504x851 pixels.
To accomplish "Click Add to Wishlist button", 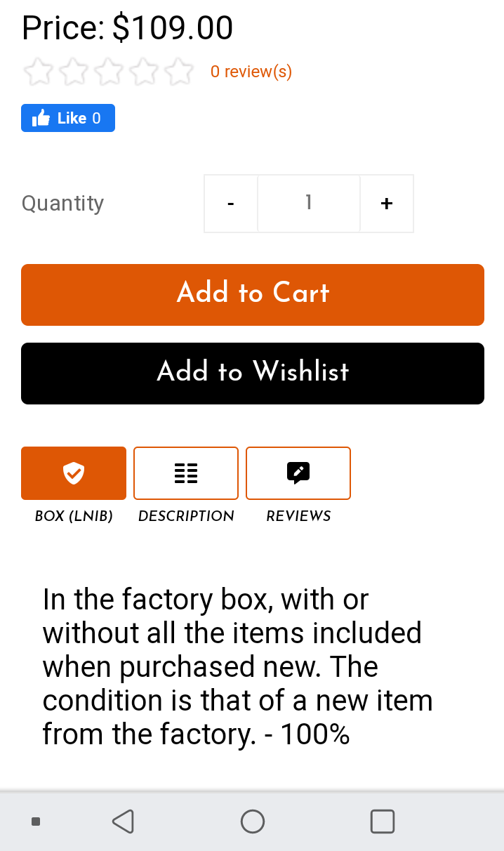I will pos(253,374).
